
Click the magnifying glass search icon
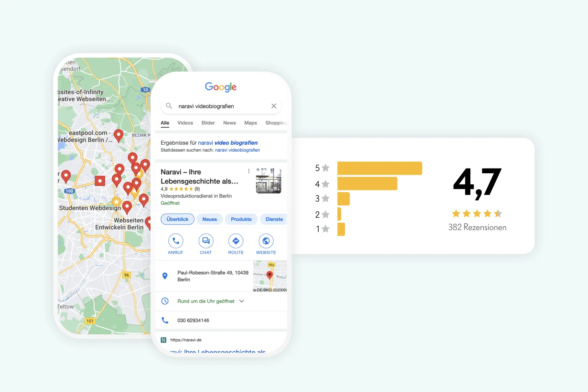pos(169,106)
